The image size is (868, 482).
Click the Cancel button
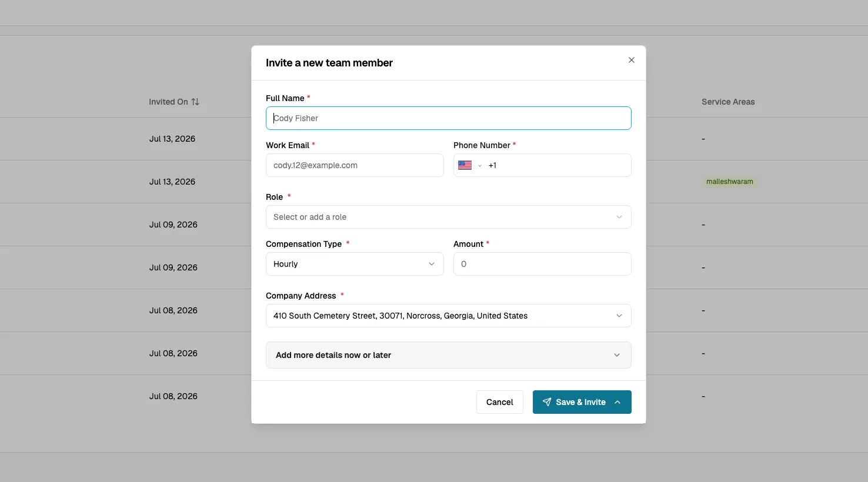pyautogui.click(x=500, y=402)
